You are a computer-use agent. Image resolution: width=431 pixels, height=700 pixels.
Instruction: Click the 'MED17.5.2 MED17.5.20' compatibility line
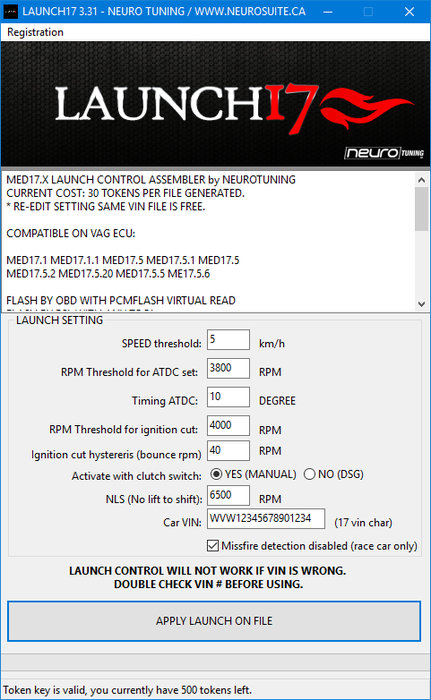click(x=108, y=274)
